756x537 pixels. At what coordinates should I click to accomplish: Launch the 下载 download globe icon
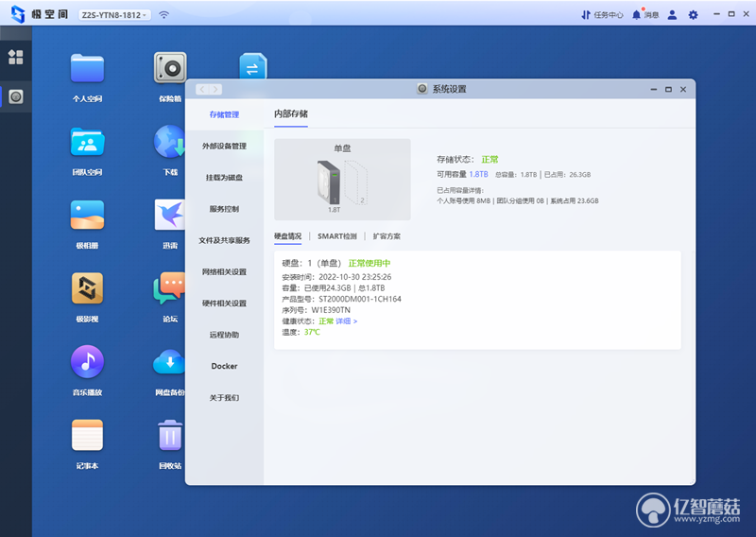coord(169,142)
